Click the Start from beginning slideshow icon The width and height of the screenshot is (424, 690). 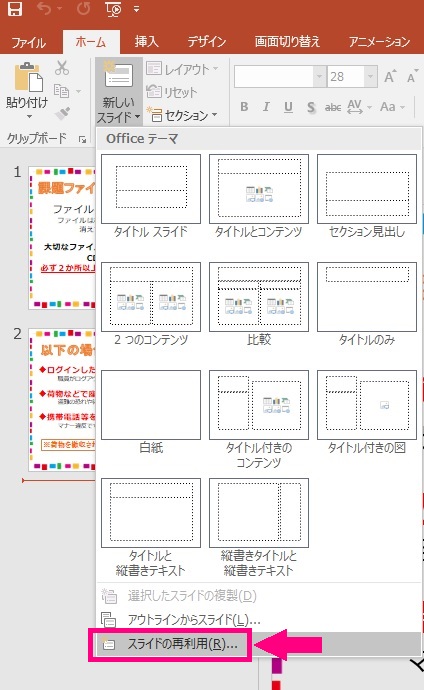click(113, 9)
